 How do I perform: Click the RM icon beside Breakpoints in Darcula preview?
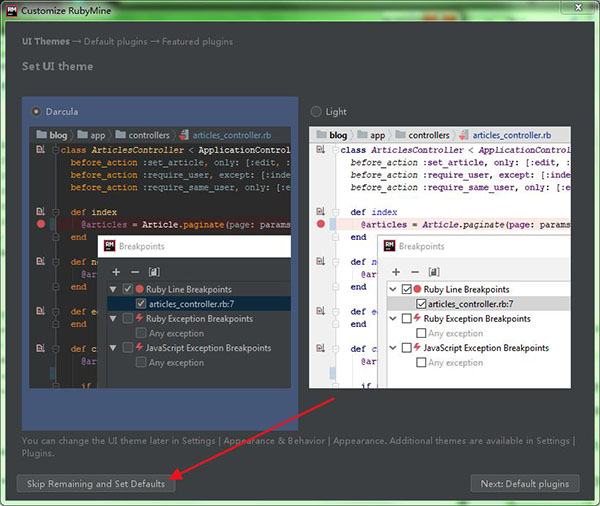(x=110, y=246)
